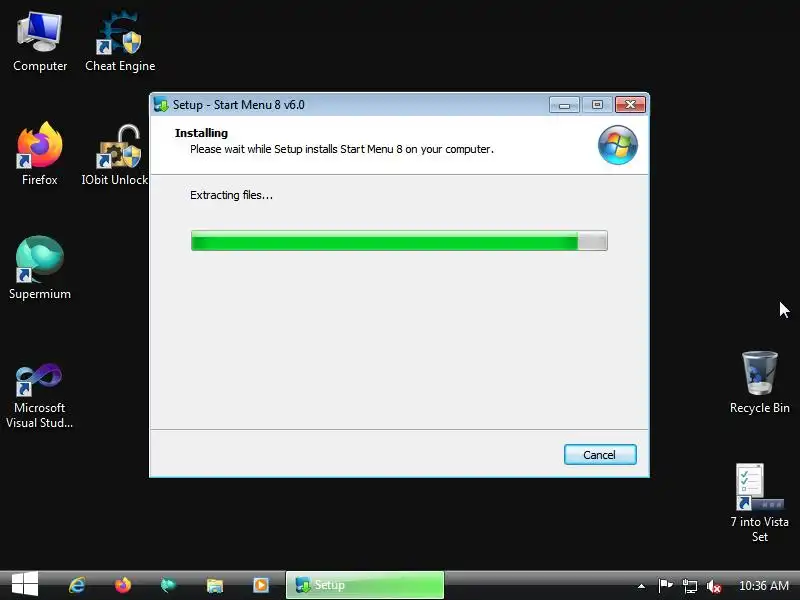The image size is (800, 600).
Task: Select the Cheat Engine desktop shortcut
Action: click(x=120, y=42)
